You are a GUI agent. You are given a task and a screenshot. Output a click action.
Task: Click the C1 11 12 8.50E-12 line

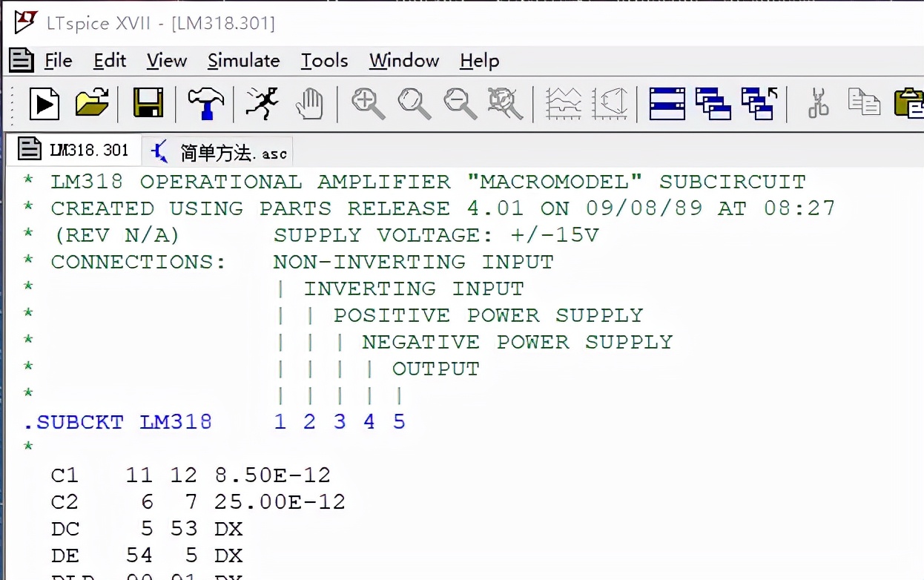(191, 475)
